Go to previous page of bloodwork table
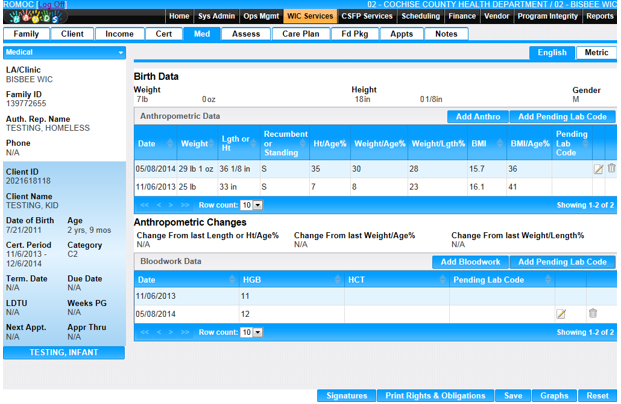Screen dimensions: 621x404 159,332
